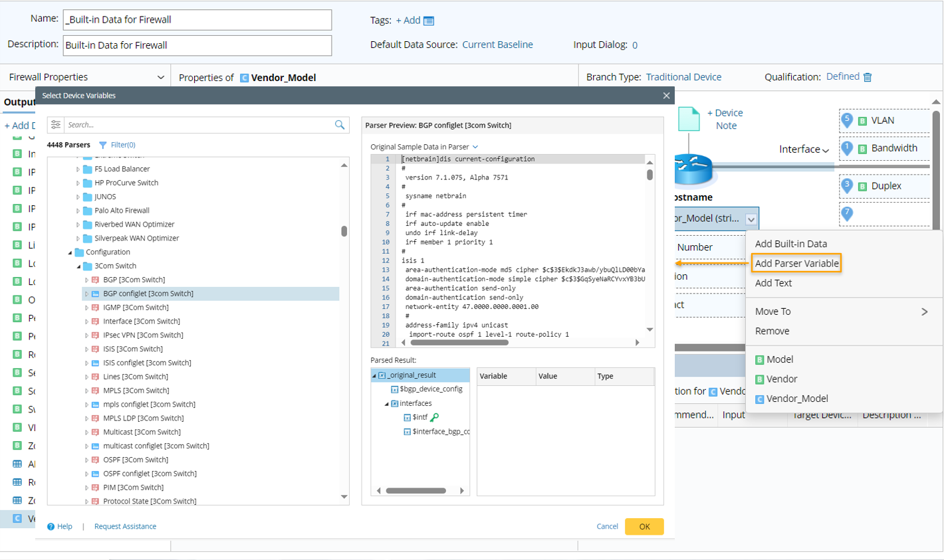Collapse the _original_result node
This screenshot has width=944, height=560.
[x=374, y=375]
